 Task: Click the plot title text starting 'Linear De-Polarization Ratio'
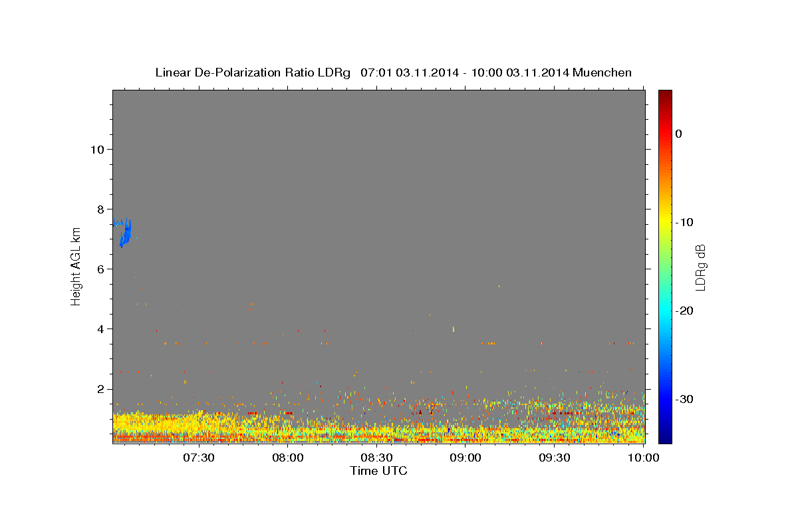[393, 72]
